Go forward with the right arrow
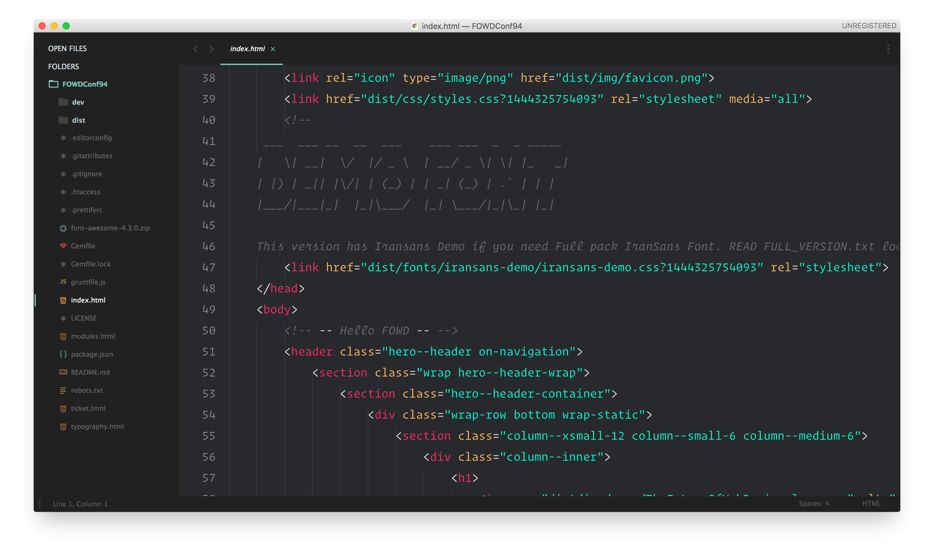The width and height of the screenshot is (934, 560). tap(212, 49)
